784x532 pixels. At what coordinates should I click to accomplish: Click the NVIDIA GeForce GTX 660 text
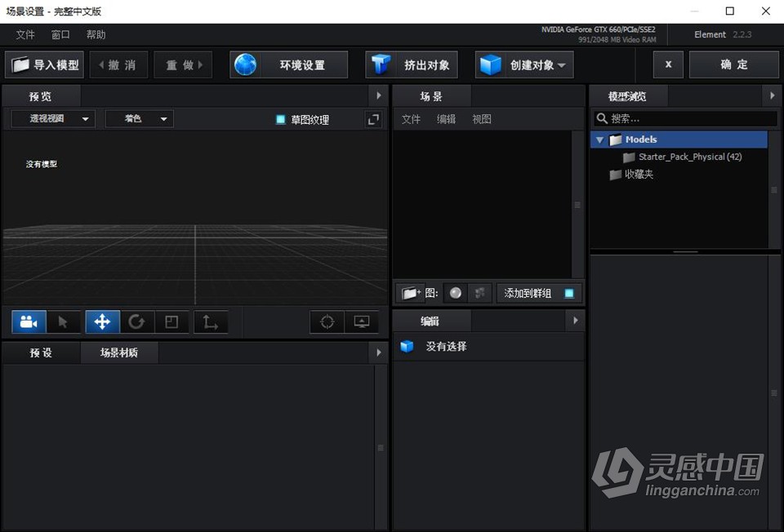point(598,29)
